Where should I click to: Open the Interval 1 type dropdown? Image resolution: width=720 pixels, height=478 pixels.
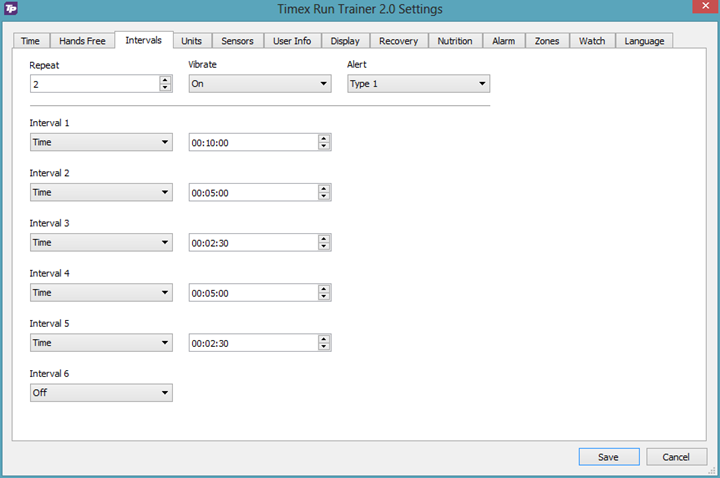tap(101, 142)
